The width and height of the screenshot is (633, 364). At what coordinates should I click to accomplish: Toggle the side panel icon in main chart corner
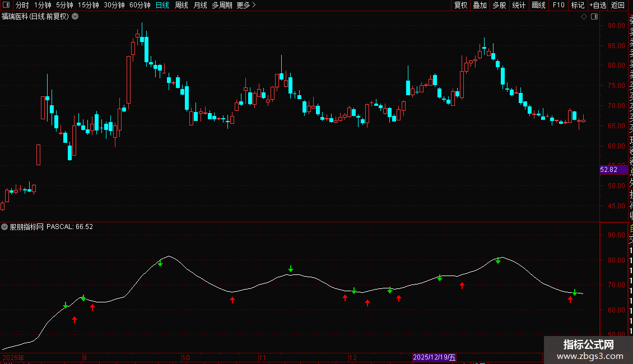(x=594, y=17)
